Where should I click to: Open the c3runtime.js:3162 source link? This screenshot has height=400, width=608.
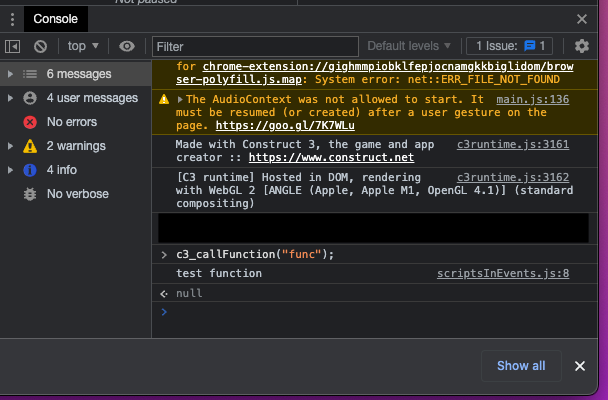pos(513,178)
